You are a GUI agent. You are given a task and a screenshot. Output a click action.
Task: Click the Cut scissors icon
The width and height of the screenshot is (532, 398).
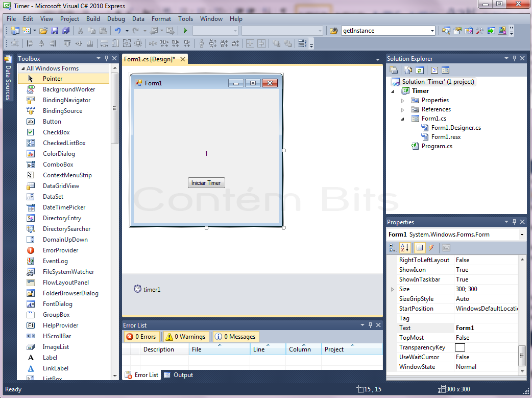[80, 31]
